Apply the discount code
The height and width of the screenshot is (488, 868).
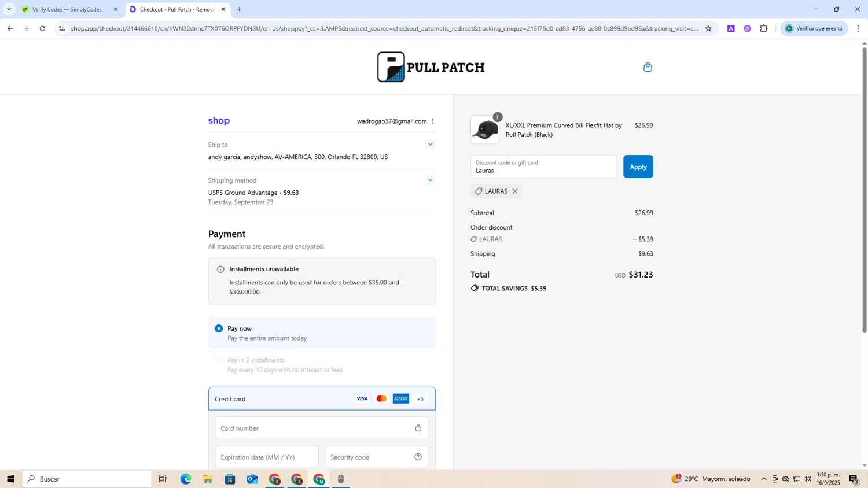click(638, 167)
